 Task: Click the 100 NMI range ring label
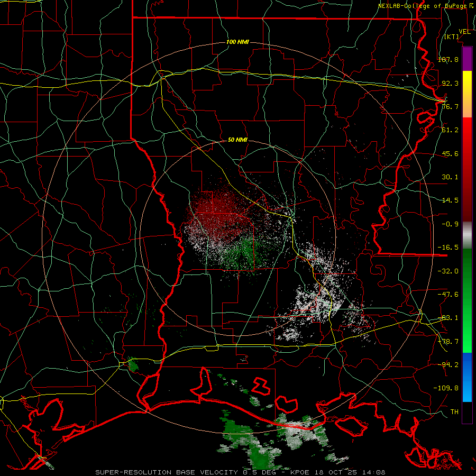[x=237, y=42]
